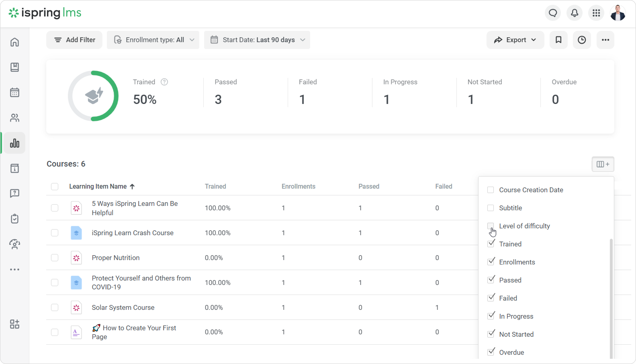This screenshot has width=636, height=364.
Task: Open the chat messages icon
Action: (x=553, y=13)
